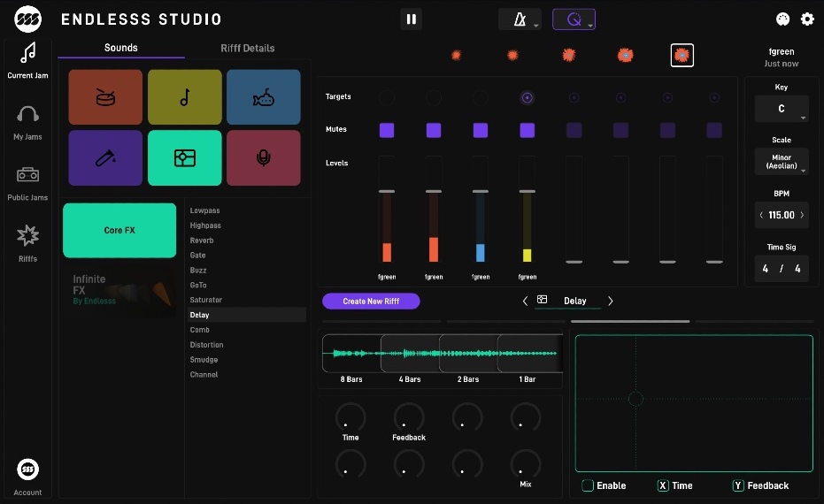This screenshot has width=824, height=504.
Task: Click the Time knob
Action: pyautogui.click(x=350, y=418)
